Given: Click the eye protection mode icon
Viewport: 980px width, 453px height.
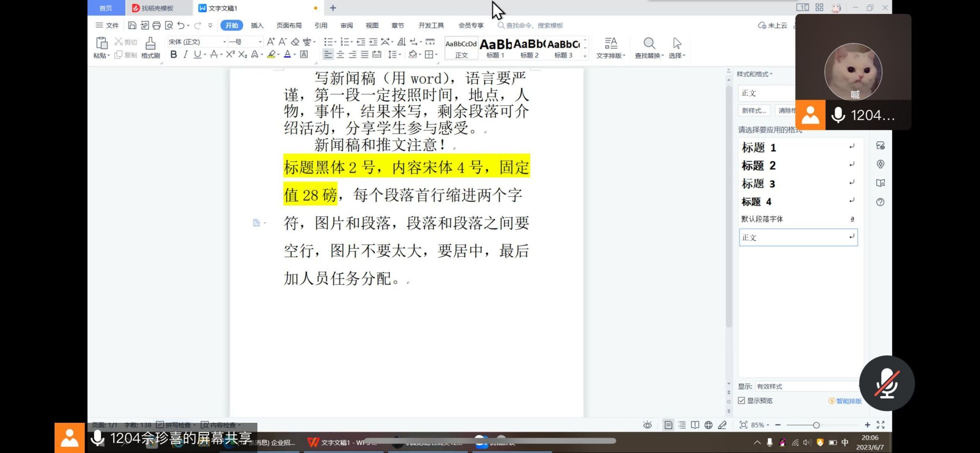Looking at the screenshot, I should tap(647, 425).
